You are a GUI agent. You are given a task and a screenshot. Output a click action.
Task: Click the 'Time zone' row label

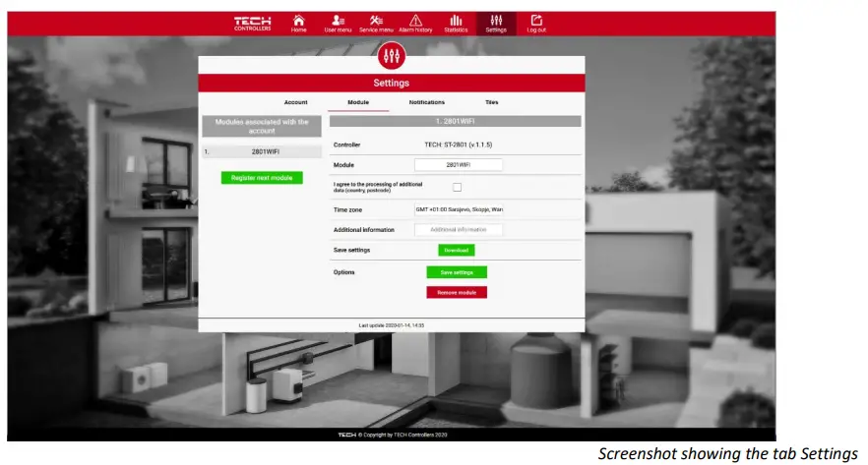click(347, 210)
